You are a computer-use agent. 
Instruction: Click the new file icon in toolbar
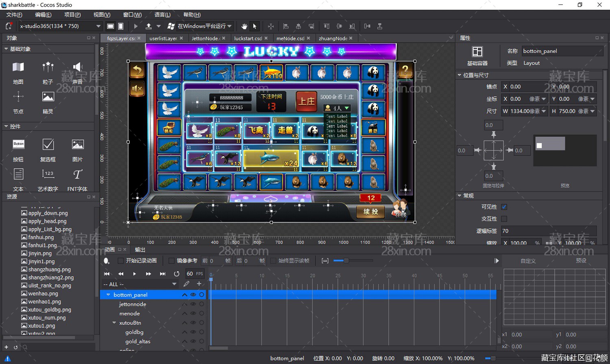coord(9,26)
